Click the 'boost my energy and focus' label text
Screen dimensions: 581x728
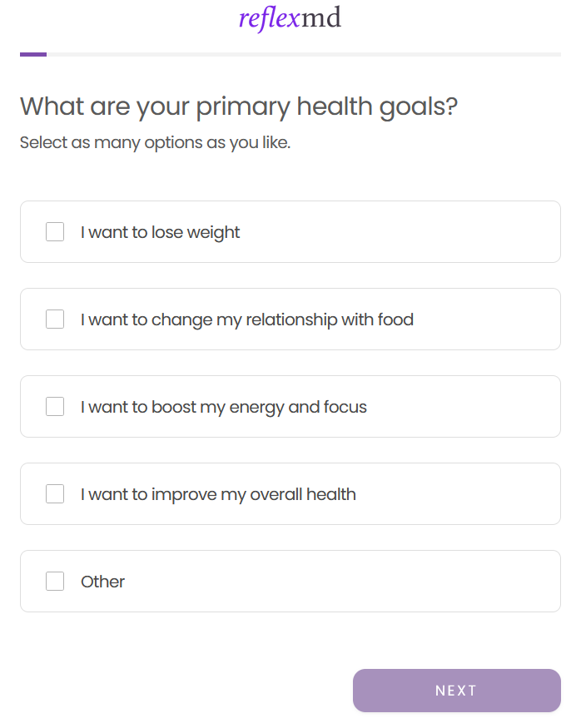223,407
